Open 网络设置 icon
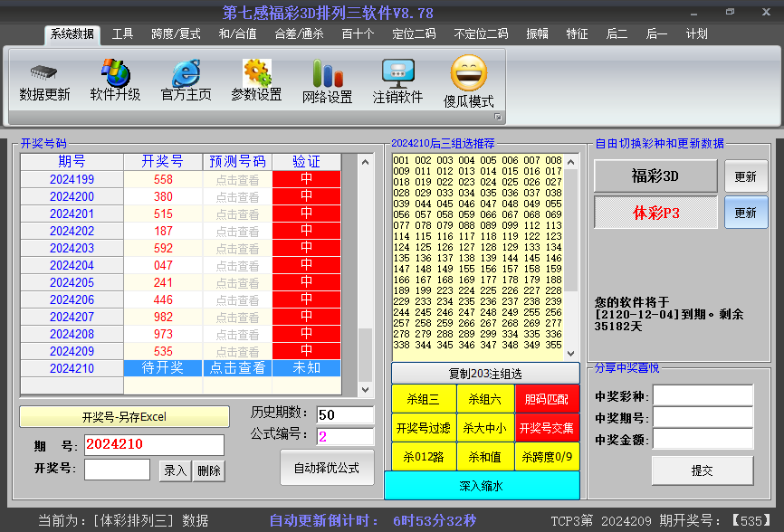This screenshot has width=784, height=532. tap(328, 73)
